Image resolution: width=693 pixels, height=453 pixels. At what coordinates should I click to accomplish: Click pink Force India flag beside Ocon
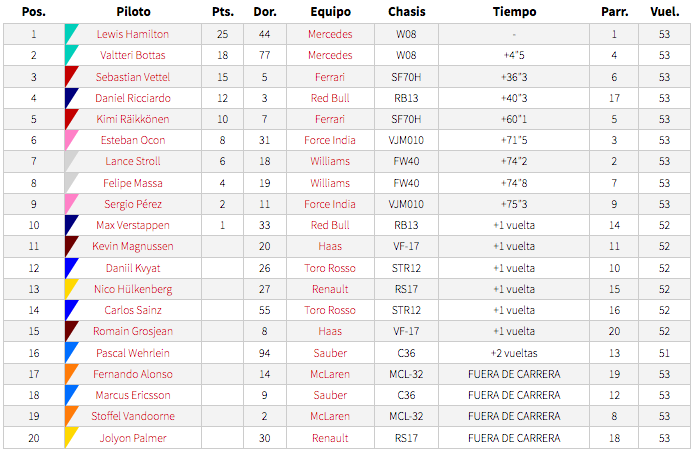[71, 140]
